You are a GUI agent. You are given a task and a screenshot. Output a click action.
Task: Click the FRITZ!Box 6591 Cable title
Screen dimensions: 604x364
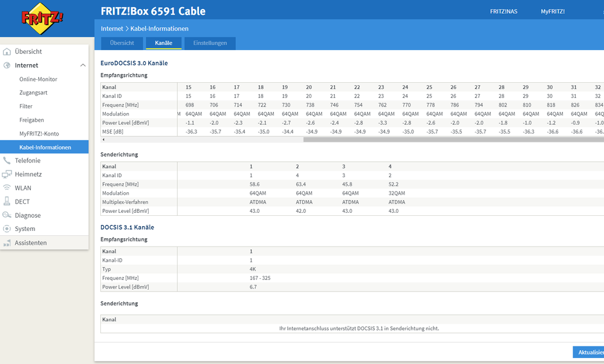pos(153,11)
